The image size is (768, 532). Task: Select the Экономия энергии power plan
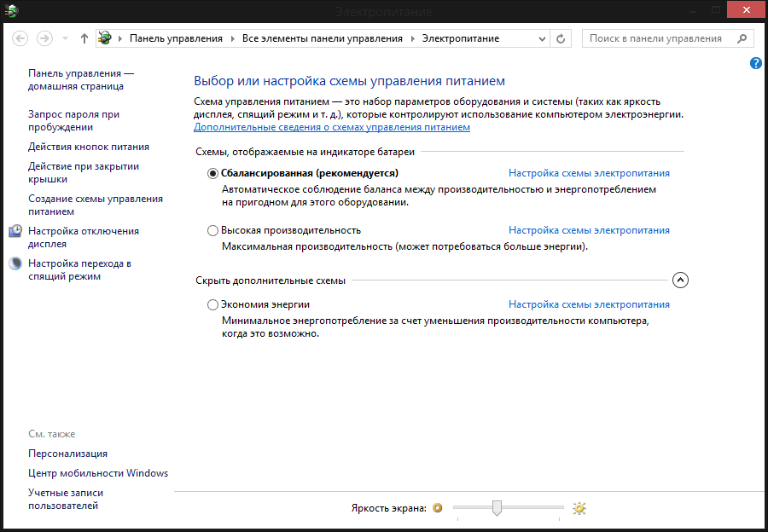click(x=213, y=304)
